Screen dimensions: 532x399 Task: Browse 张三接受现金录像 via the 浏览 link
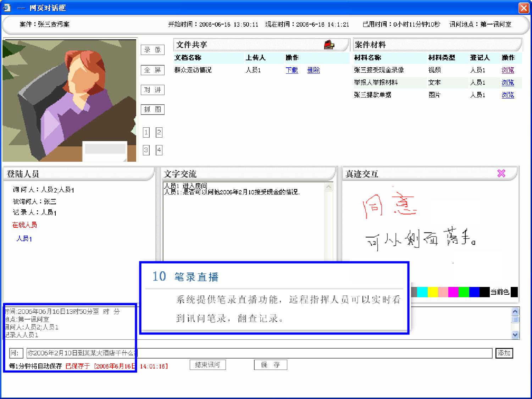click(x=508, y=70)
